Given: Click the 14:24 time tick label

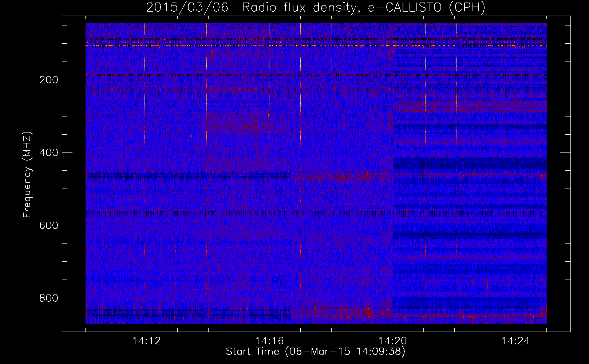Looking at the screenshot, I should point(516,341).
